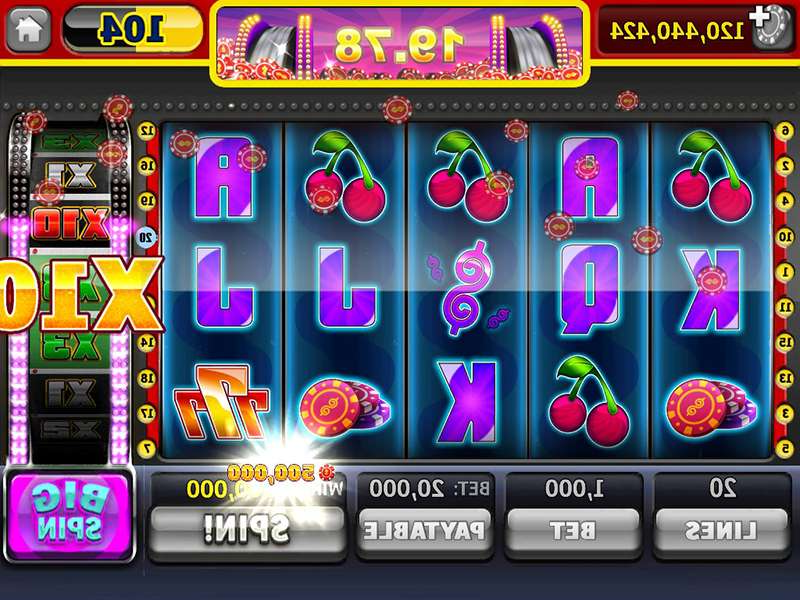Click payline marker number 6
800x600 pixels.
[785, 131]
